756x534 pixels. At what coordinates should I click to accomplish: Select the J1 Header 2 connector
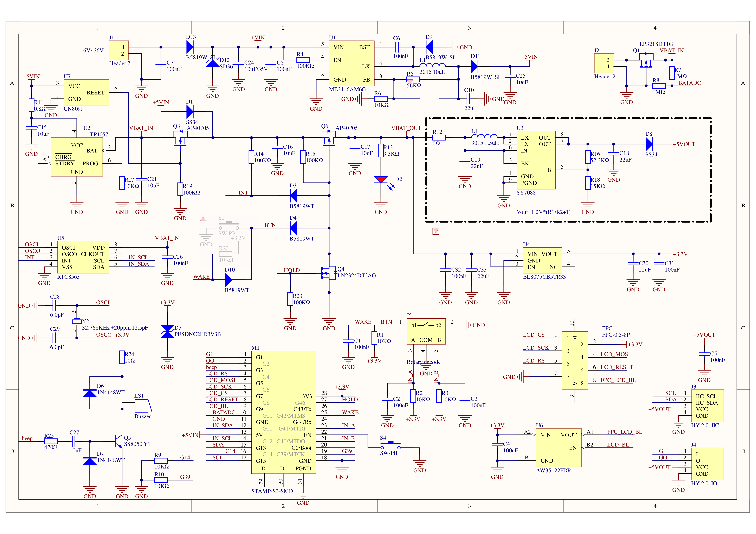point(119,50)
